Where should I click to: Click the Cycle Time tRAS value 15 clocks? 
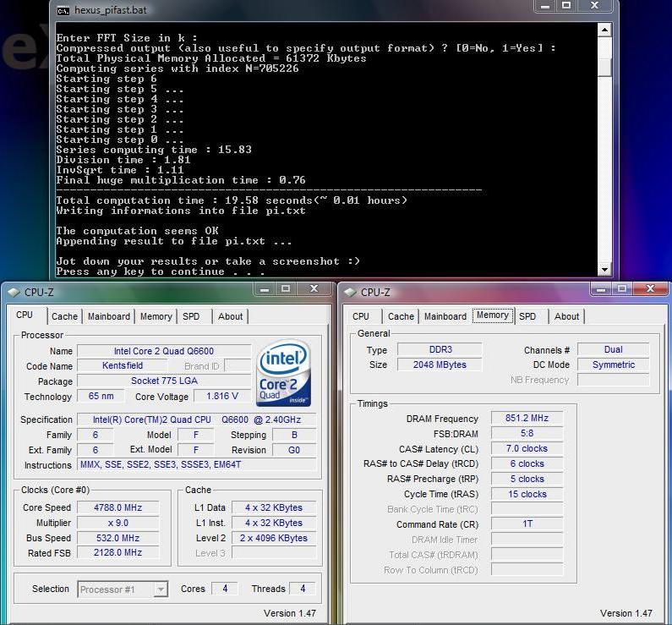click(527, 494)
